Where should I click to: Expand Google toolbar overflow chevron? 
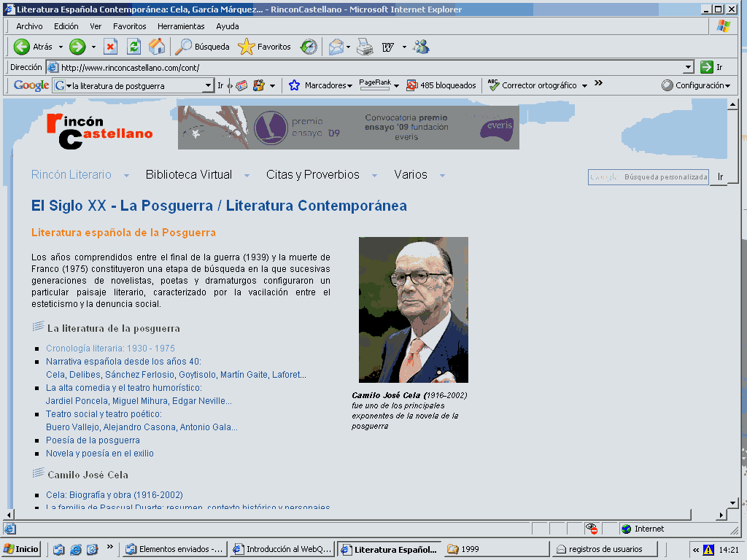point(598,83)
